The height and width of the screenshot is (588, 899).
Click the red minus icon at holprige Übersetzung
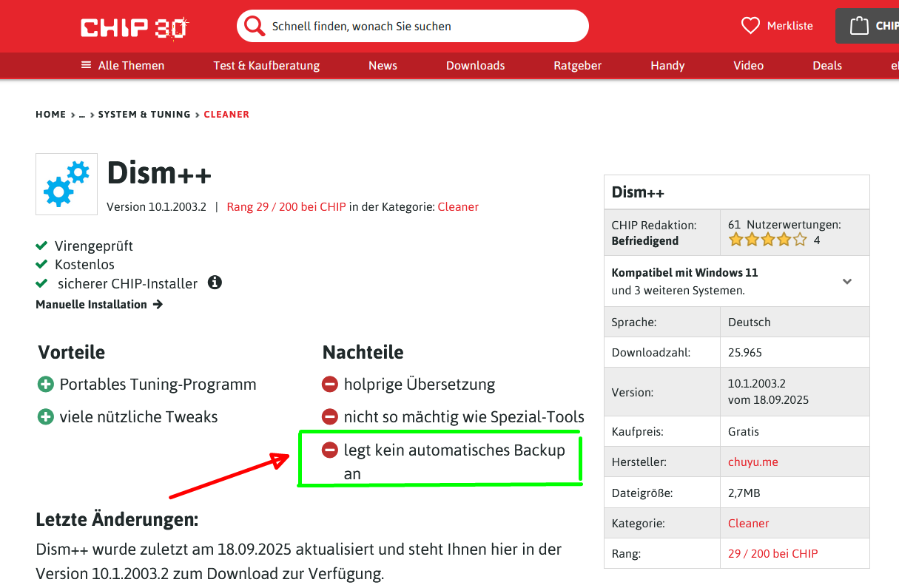point(330,385)
